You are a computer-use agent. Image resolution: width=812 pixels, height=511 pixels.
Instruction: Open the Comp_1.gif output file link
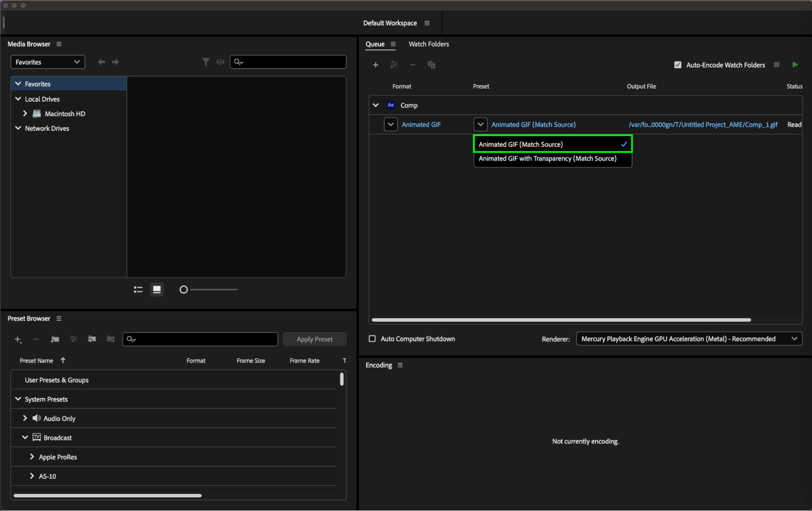click(703, 125)
